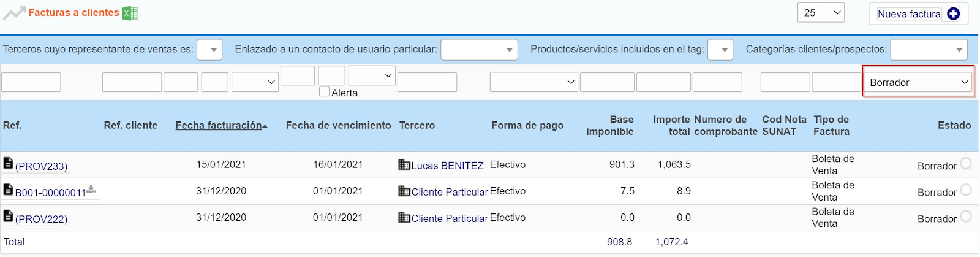Click the document icon beside PROV222

tap(8, 216)
